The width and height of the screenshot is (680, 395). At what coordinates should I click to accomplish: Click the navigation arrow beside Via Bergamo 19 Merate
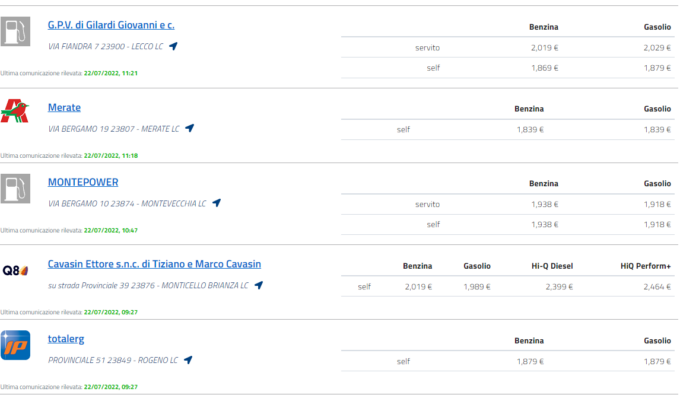(x=190, y=128)
